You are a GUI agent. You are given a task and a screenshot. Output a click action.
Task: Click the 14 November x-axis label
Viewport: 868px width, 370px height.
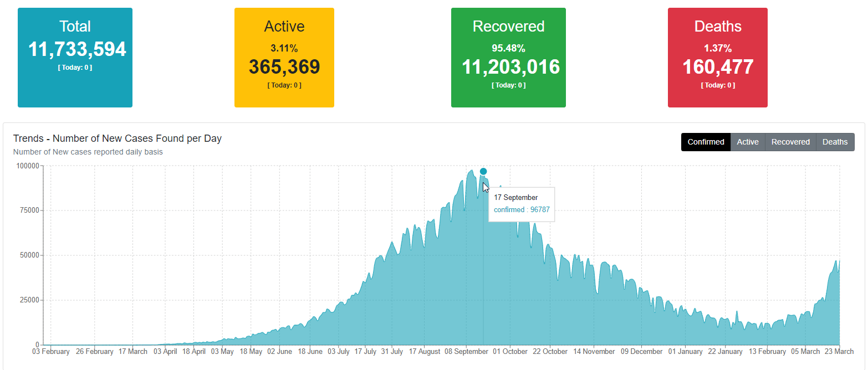pos(594,352)
